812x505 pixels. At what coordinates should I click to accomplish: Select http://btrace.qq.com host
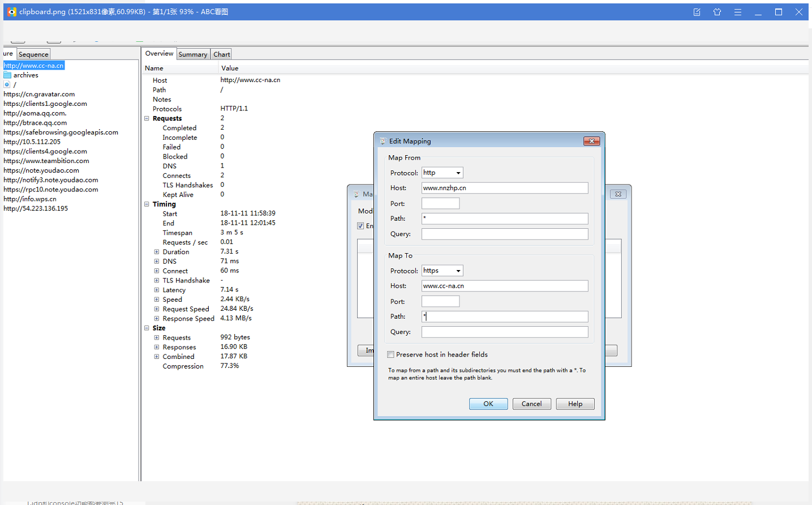coord(35,123)
